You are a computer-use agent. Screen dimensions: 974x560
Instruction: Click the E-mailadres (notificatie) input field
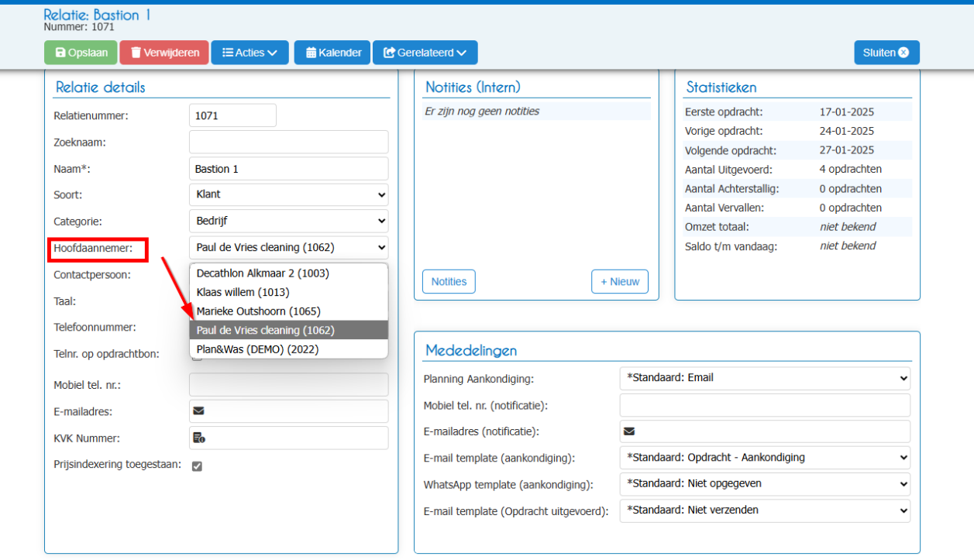tap(765, 431)
